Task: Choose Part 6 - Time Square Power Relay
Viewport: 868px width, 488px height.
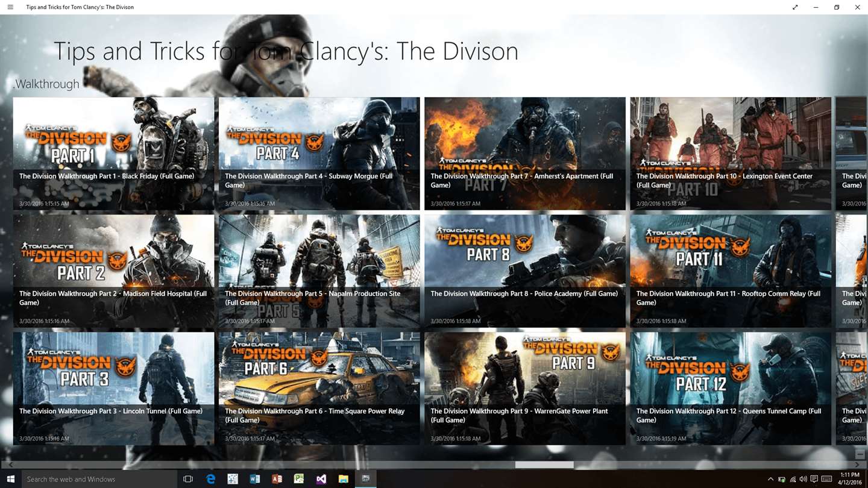Action: click(319, 389)
